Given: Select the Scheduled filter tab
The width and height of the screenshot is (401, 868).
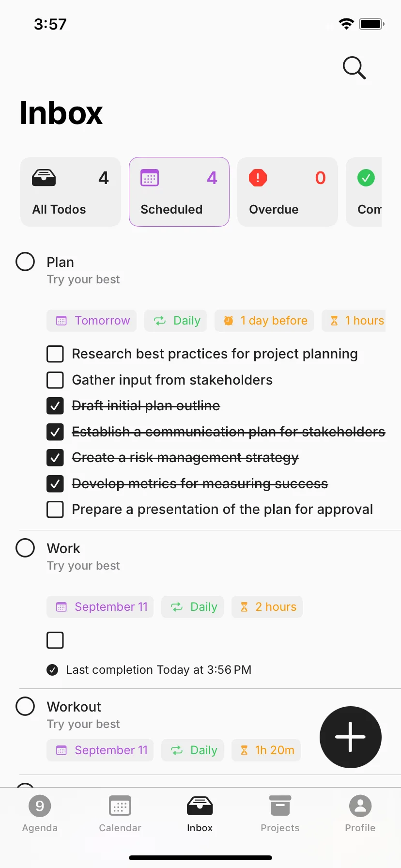Looking at the screenshot, I should click(179, 192).
